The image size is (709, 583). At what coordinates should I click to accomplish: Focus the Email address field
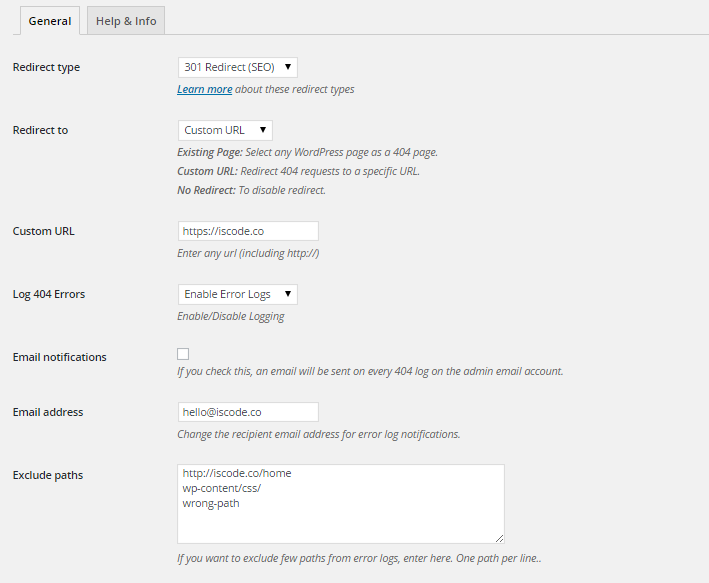[248, 412]
